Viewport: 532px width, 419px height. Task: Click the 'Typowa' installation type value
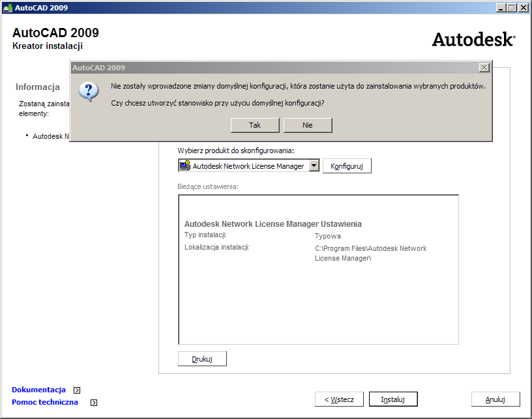tap(328, 236)
